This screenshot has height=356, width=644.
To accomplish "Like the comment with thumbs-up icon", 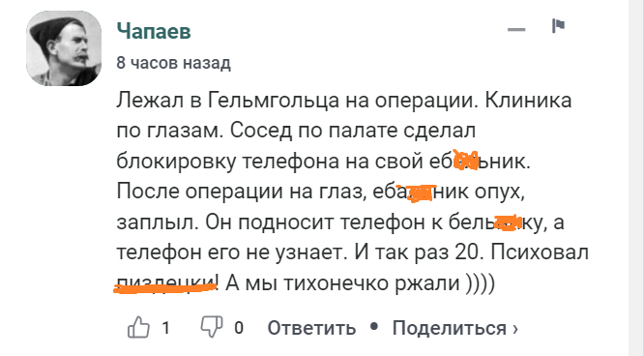I will coord(139,328).
